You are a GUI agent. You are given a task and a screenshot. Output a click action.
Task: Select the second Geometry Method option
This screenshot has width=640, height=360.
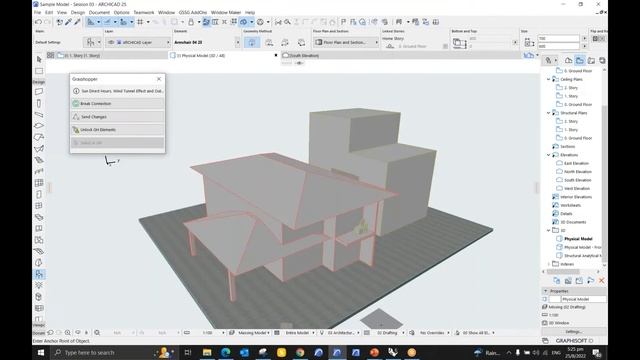tap(269, 42)
